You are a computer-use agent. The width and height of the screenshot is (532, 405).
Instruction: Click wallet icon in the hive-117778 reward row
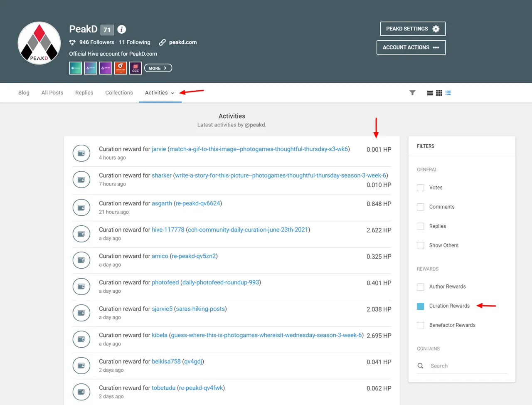(81, 234)
